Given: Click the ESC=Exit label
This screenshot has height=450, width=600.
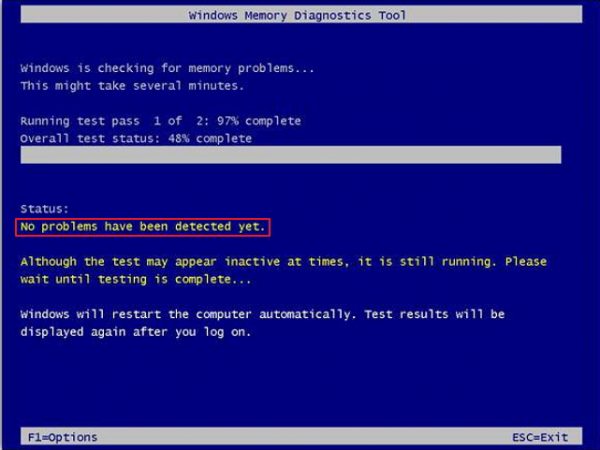Looking at the screenshot, I should pyautogui.click(x=540, y=437).
